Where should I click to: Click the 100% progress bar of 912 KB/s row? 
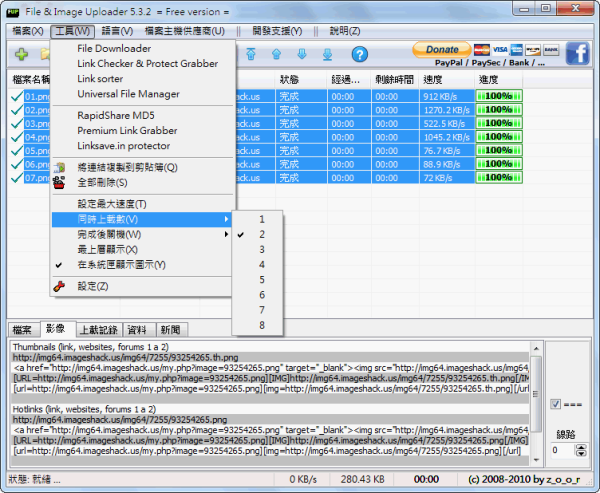tap(499, 96)
